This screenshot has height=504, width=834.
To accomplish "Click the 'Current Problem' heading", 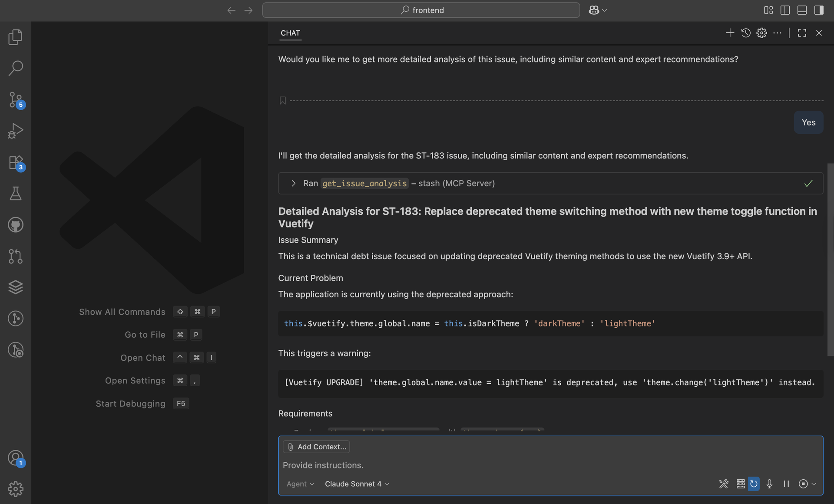I will 311,278.
